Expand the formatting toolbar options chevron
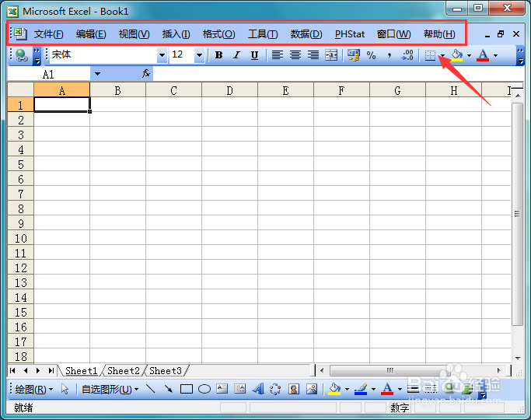The image size is (531, 420). tap(520, 56)
